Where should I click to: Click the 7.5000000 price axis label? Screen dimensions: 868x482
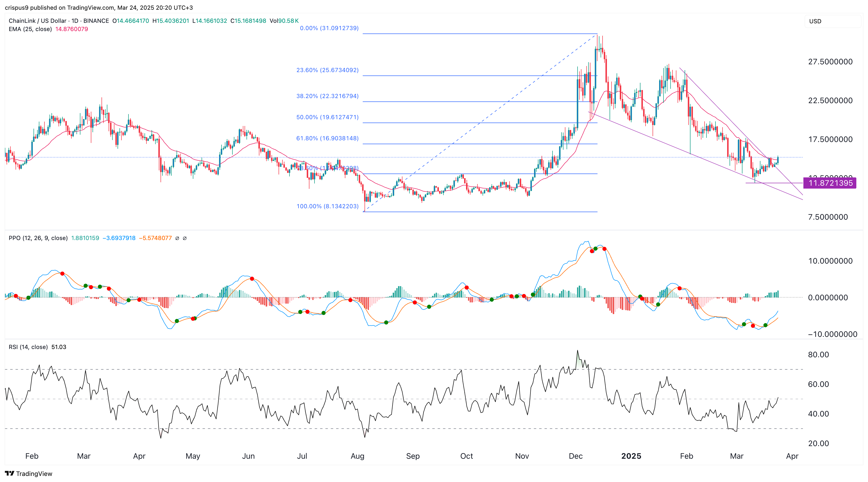coord(828,217)
